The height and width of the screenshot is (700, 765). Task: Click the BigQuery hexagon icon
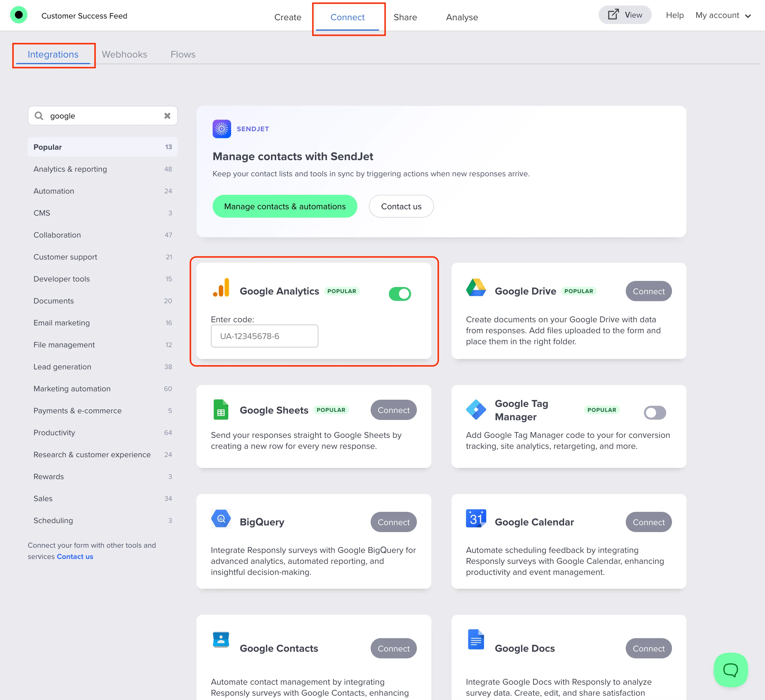pyautogui.click(x=221, y=518)
